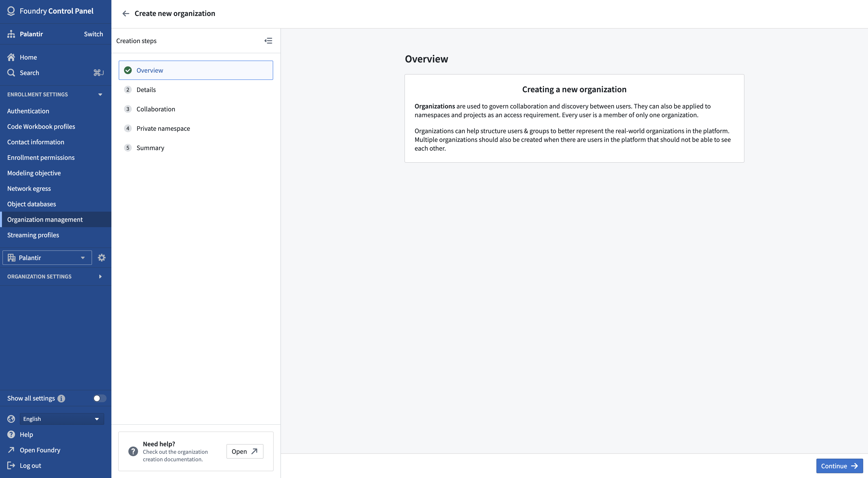868x478 pixels.
Task: Click the Help question mark icon in sidebar
Action: (11, 435)
